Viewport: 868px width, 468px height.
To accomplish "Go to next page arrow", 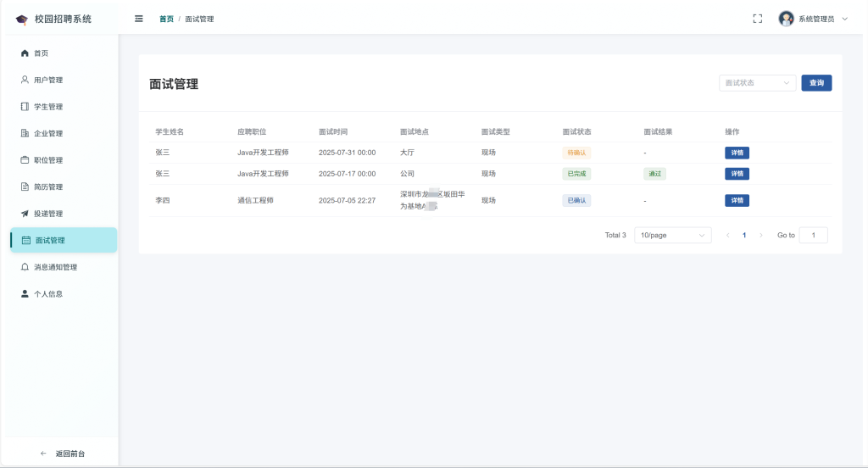I will click(x=761, y=236).
